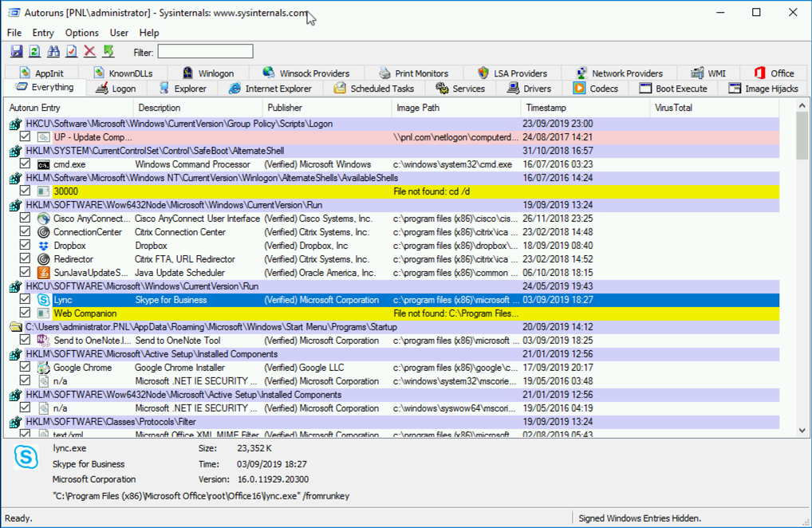Screen dimensions: 812x528
Task: Uncheck the Redirector entry checkbox
Action: pos(25,258)
